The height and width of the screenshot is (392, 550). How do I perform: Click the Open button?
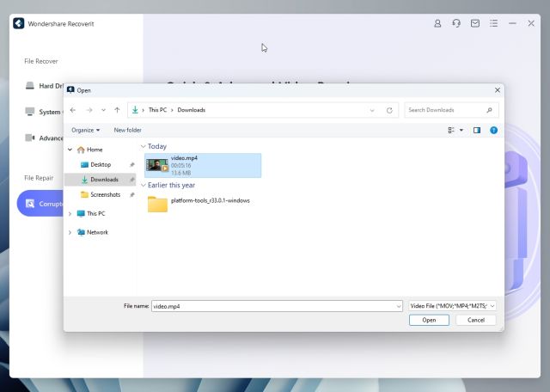point(429,320)
